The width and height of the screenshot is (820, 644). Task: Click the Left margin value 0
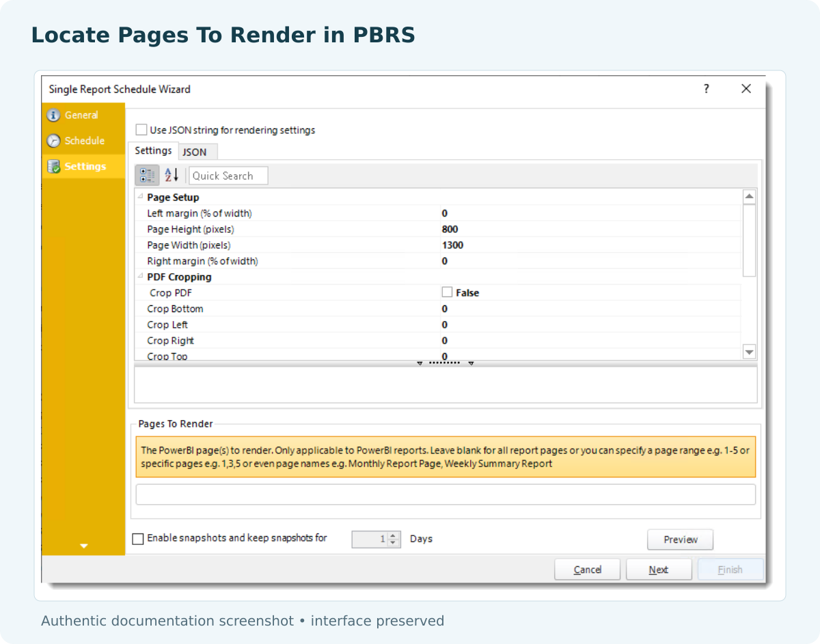point(445,213)
